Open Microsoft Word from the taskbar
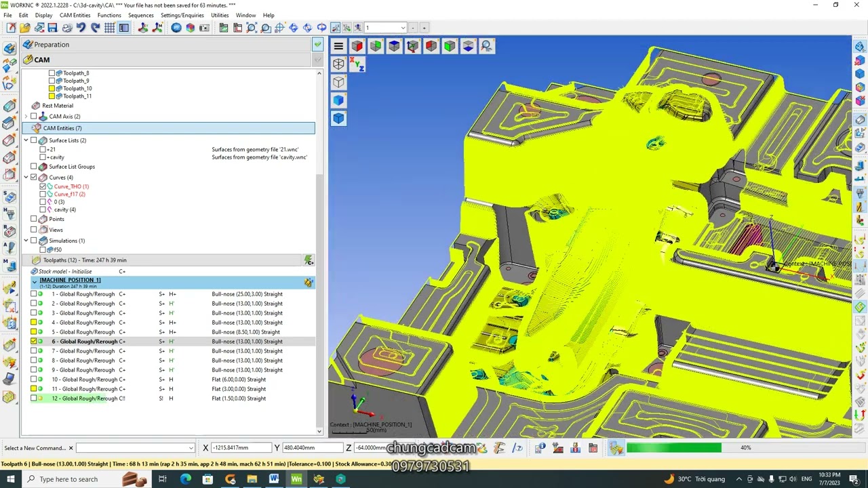Viewport: 868px width, 488px height. tap(274, 479)
